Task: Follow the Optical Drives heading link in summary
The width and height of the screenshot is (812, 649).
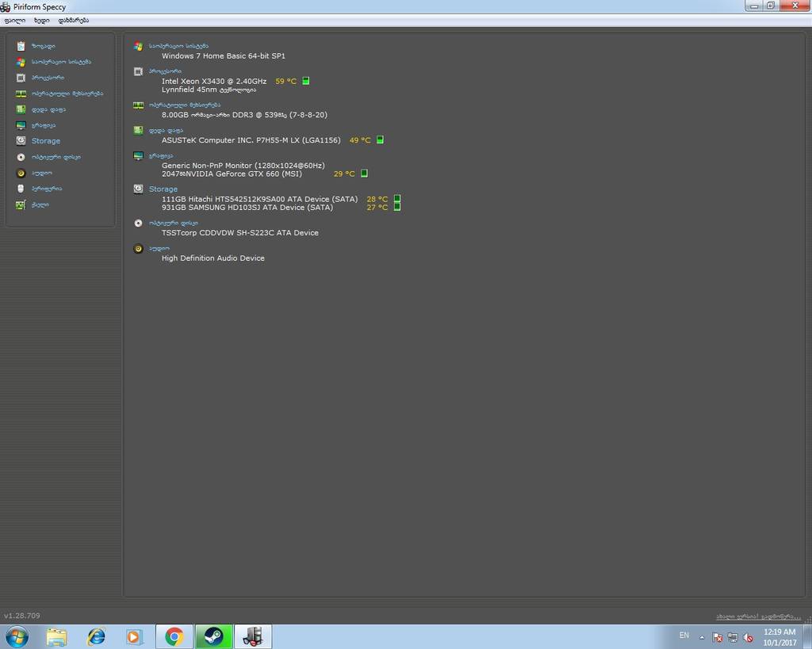Action: tap(174, 223)
